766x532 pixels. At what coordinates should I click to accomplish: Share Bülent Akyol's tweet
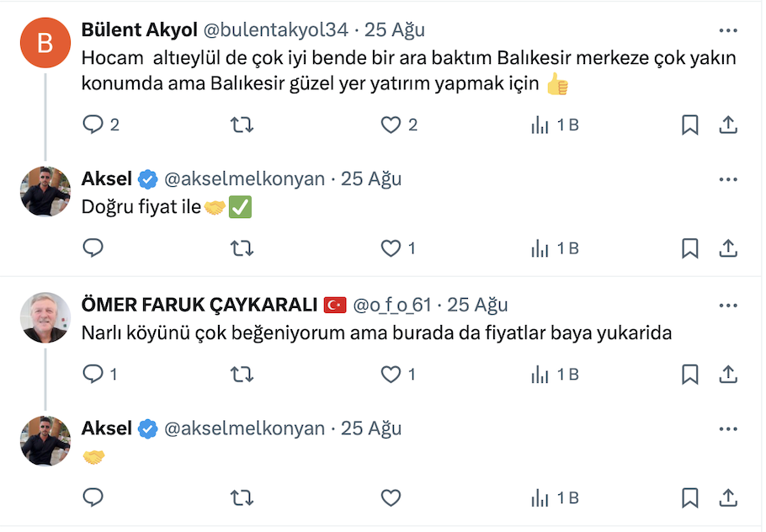coord(728,125)
